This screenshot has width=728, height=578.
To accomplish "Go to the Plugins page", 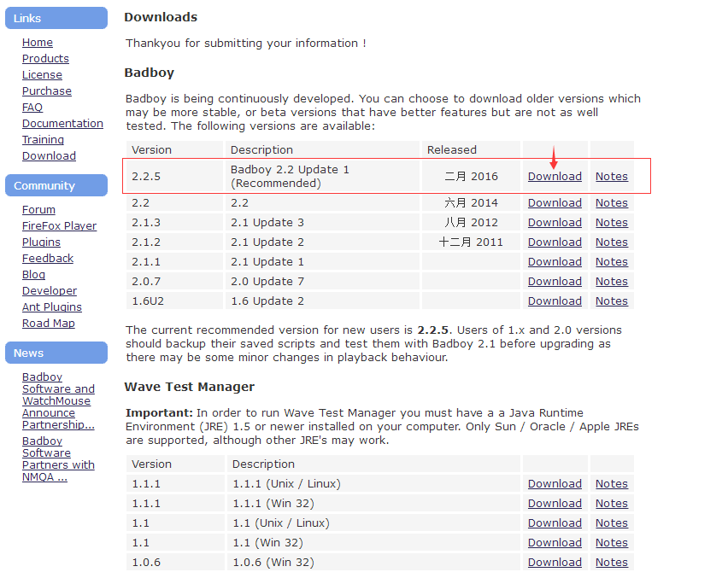I will [41, 242].
